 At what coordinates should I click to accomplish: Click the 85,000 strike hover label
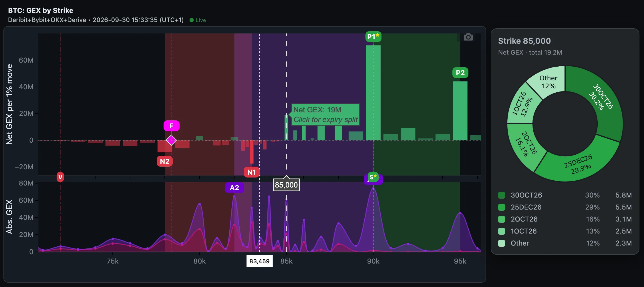coord(286,185)
